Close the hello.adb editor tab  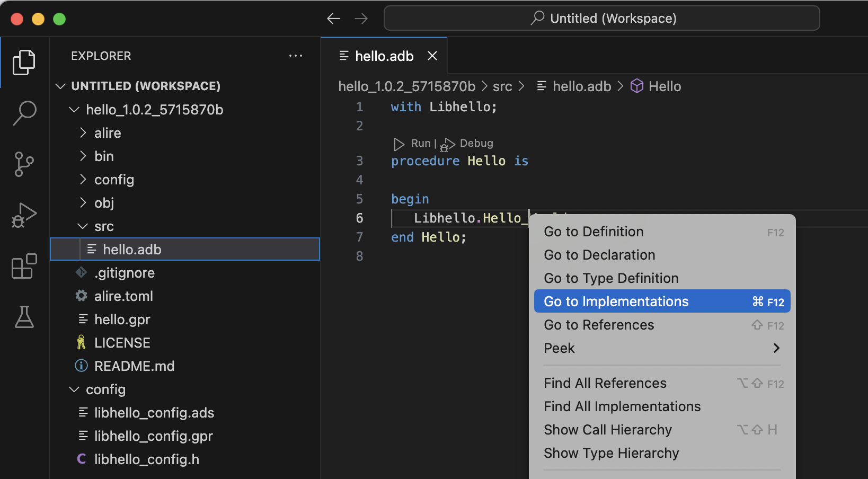(432, 56)
